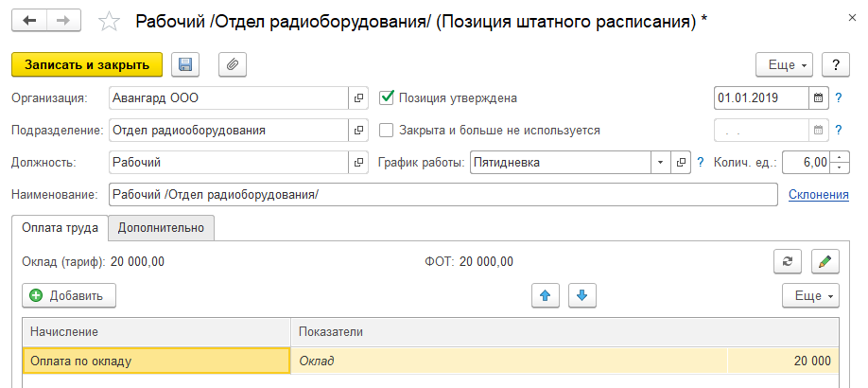The image size is (868, 388).
Task: Open the paperclip attachments icon
Action: click(x=232, y=64)
